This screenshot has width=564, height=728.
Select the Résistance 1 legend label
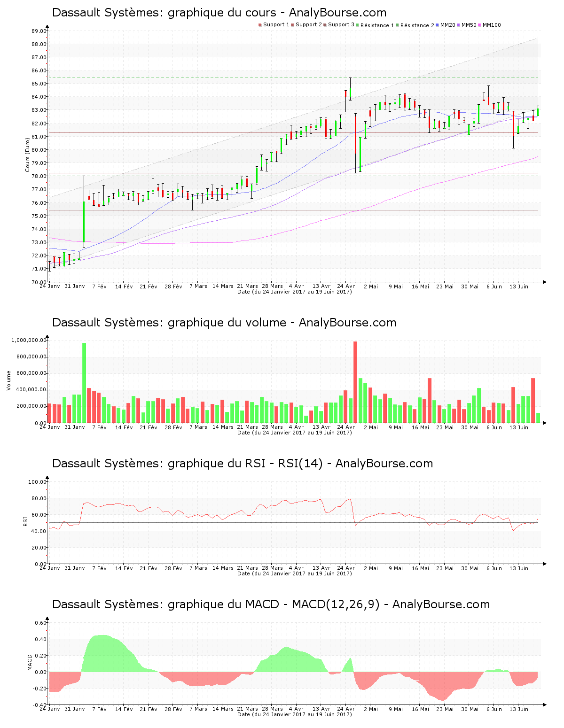tap(377, 25)
